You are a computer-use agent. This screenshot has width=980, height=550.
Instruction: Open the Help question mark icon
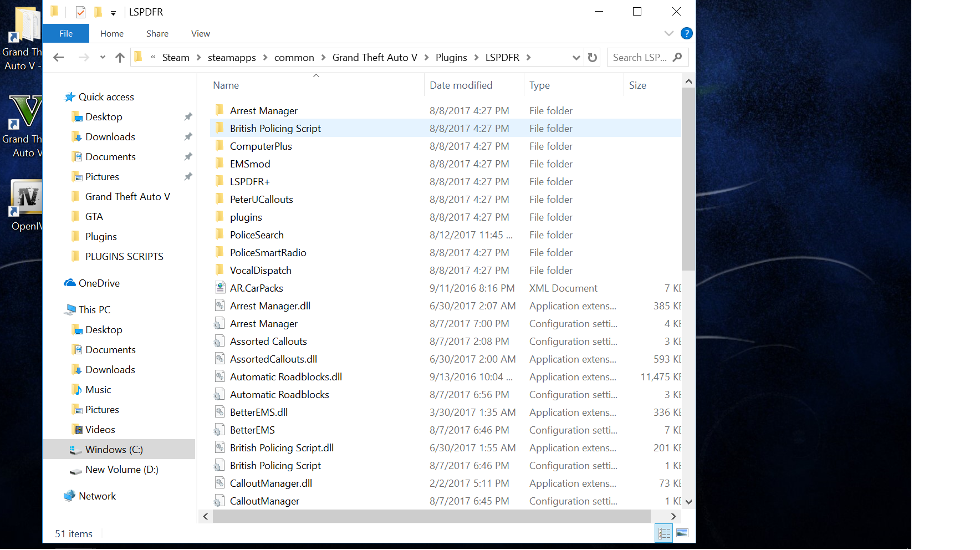coord(686,33)
